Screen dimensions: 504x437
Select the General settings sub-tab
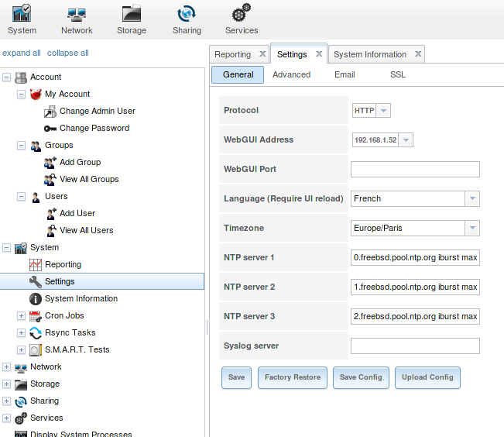238,74
